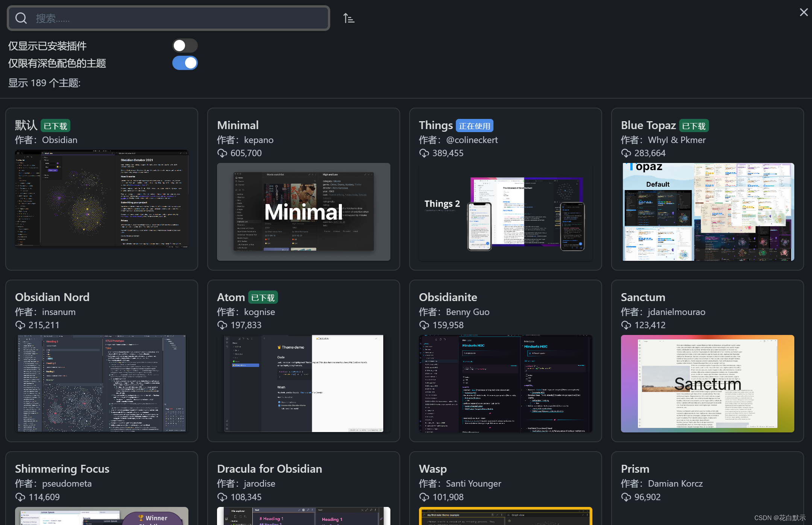Screen dimensions: 812x525
Task: Click download count icon under Minimal
Action: pyautogui.click(x=222, y=153)
